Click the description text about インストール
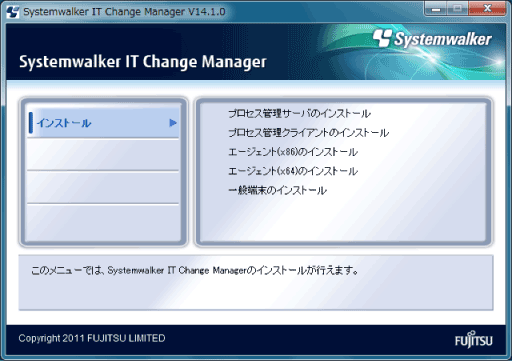Screen dimensions: 512x361 (195, 270)
